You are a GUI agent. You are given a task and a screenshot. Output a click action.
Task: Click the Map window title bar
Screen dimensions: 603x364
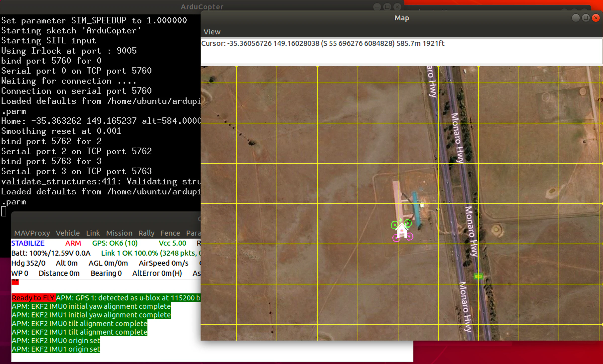402,18
